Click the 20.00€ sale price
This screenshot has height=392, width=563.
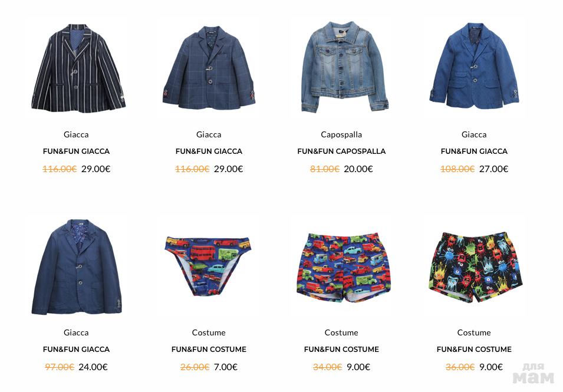[358, 169]
